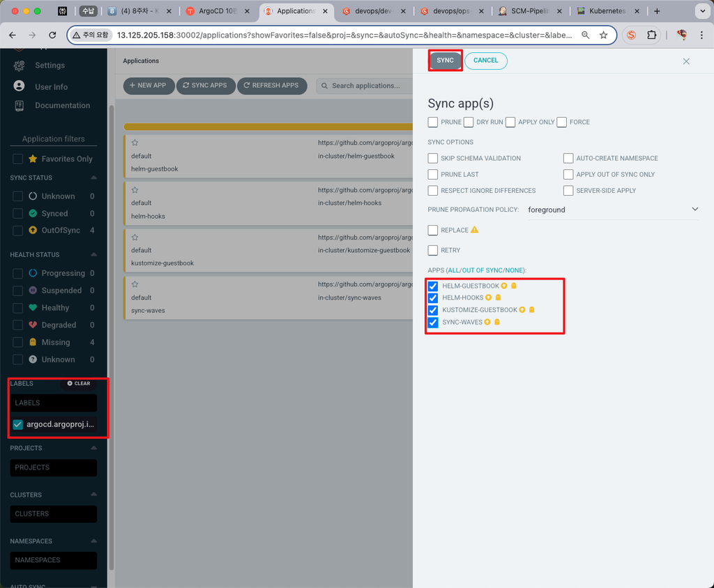Viewport: 714px width, 588px height.
Task: Click the CANCEL button
Action: point(486,61)
